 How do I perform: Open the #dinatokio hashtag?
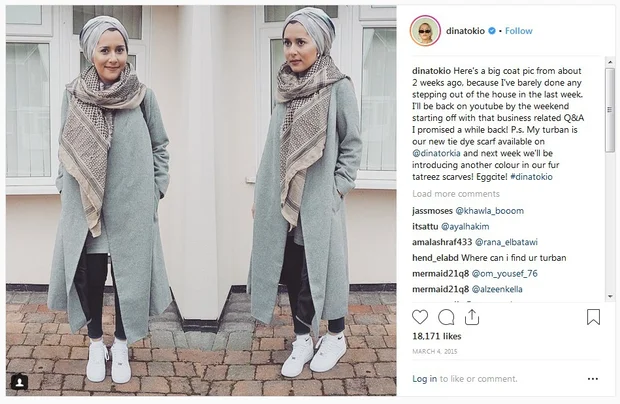pos(531,177)
